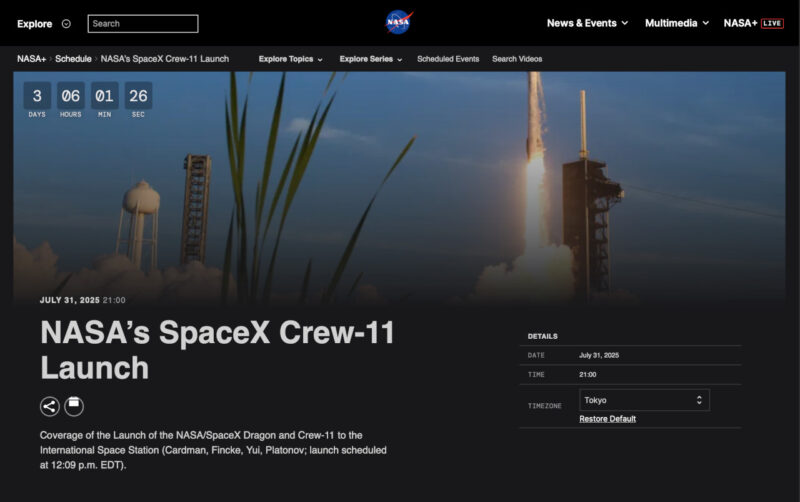Expand the Explore Topics dropdown

290,59
